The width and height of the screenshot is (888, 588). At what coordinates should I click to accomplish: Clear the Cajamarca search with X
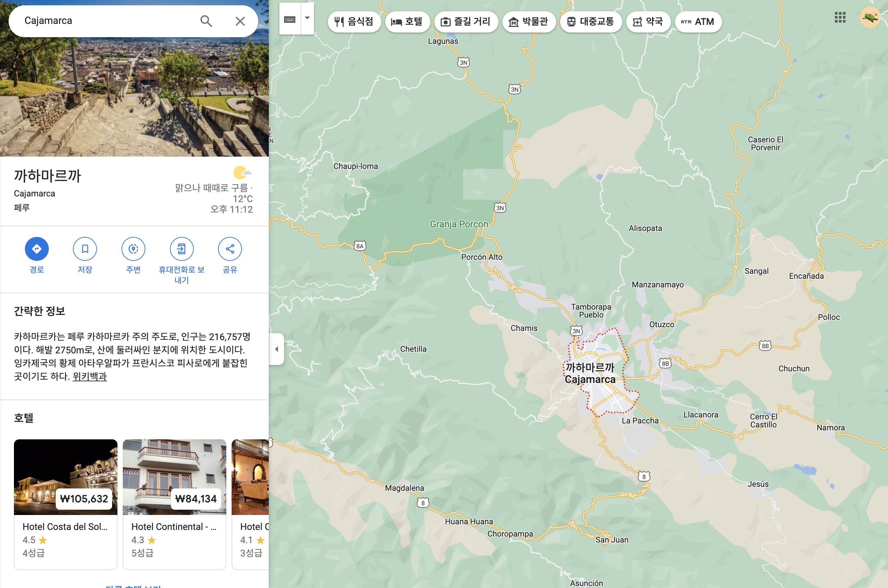pyautogui.click(x=240, y=21)
